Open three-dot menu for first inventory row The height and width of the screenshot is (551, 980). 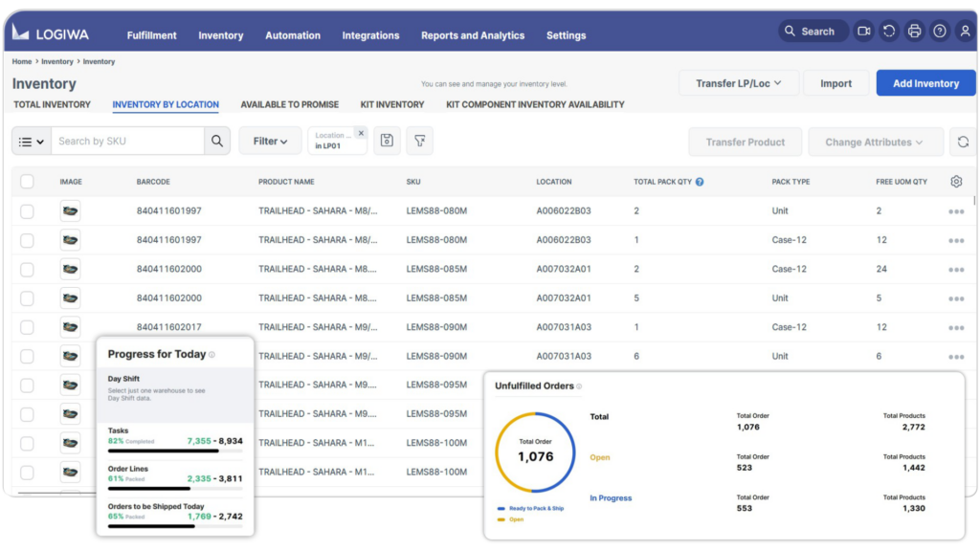956,211
